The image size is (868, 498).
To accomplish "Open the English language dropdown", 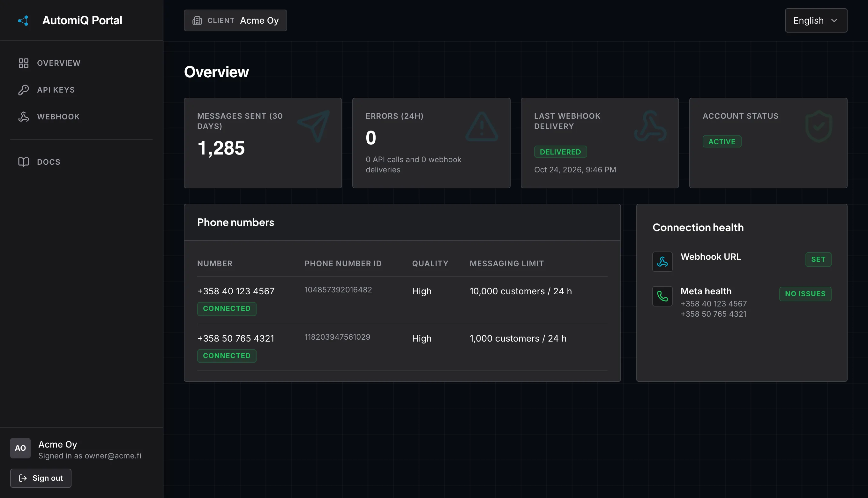I will coord(816,20).
